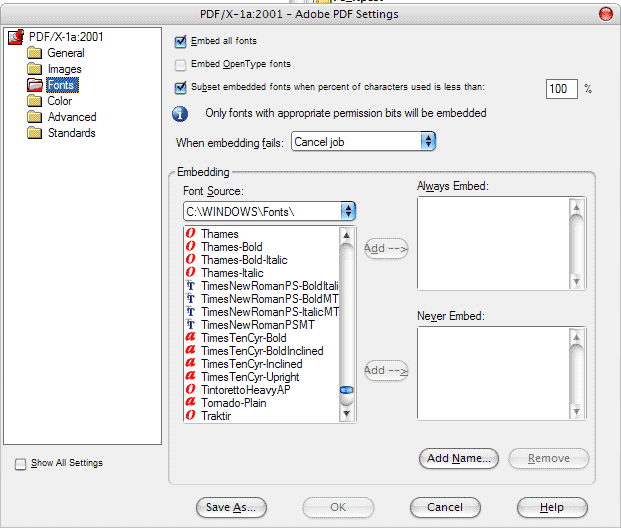Viewport: 621px width, 528px height.
Task: Click the OpenType icon beside Thames
Action: [x=190, y=233]
